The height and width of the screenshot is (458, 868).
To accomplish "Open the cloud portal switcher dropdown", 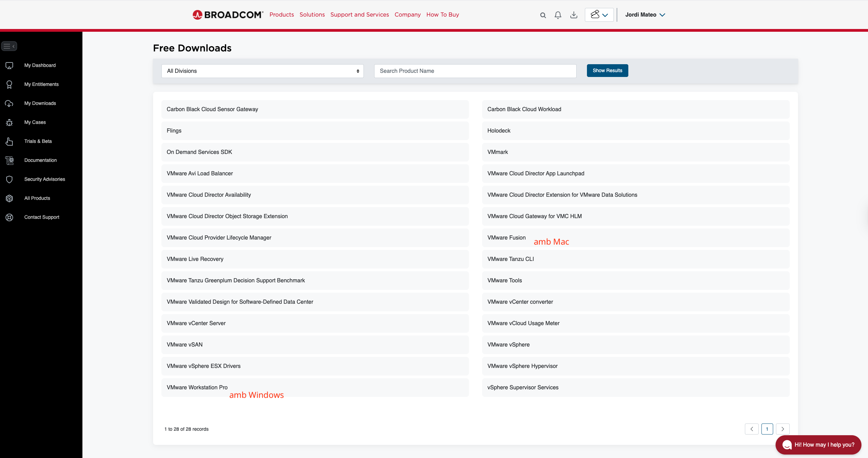I will coord(599,15).
